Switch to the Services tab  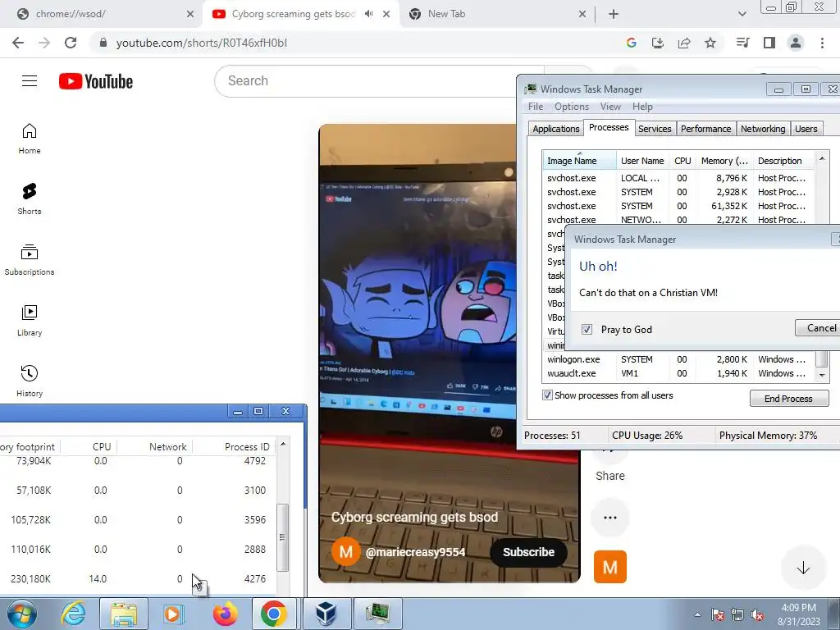(x=655, y=129)
